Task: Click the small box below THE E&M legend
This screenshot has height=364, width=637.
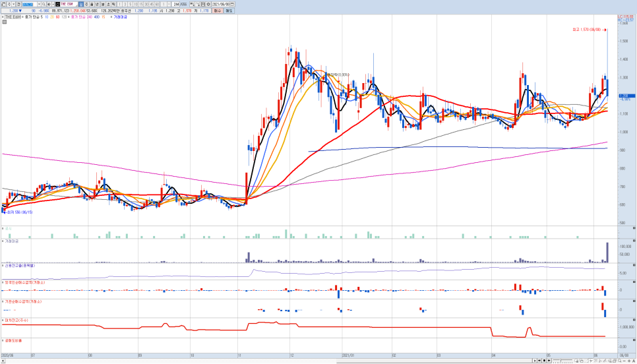Action: [x=4, y=22]
